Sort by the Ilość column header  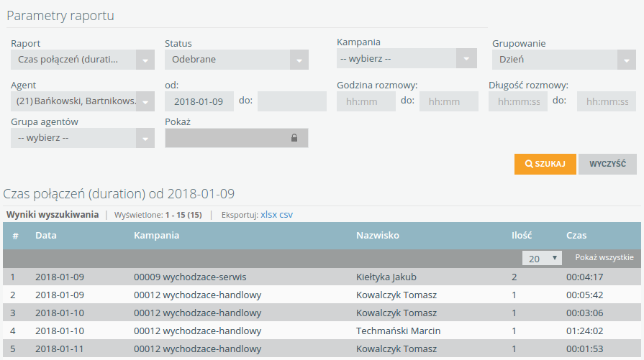(x=522, y=236)
